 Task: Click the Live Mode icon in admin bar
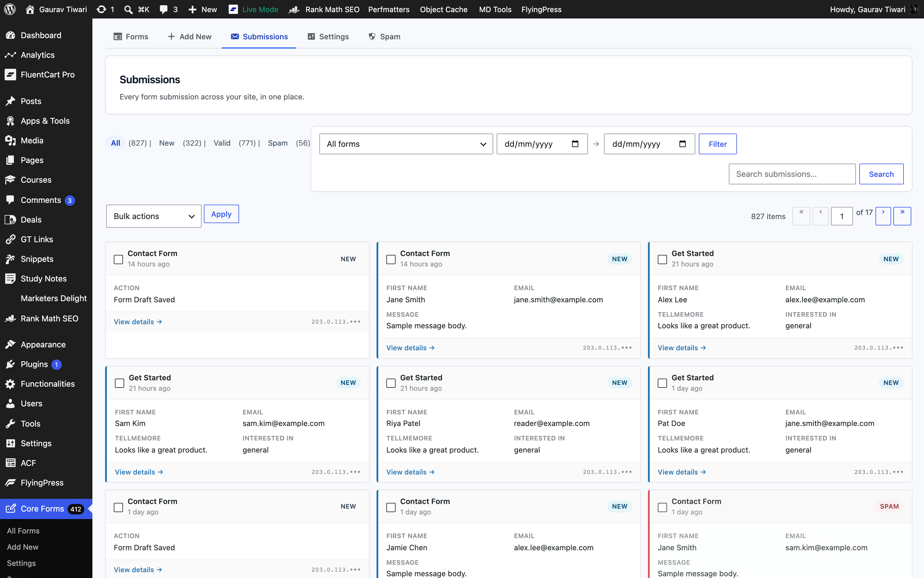pyautogui.click(x=233, y=9)
